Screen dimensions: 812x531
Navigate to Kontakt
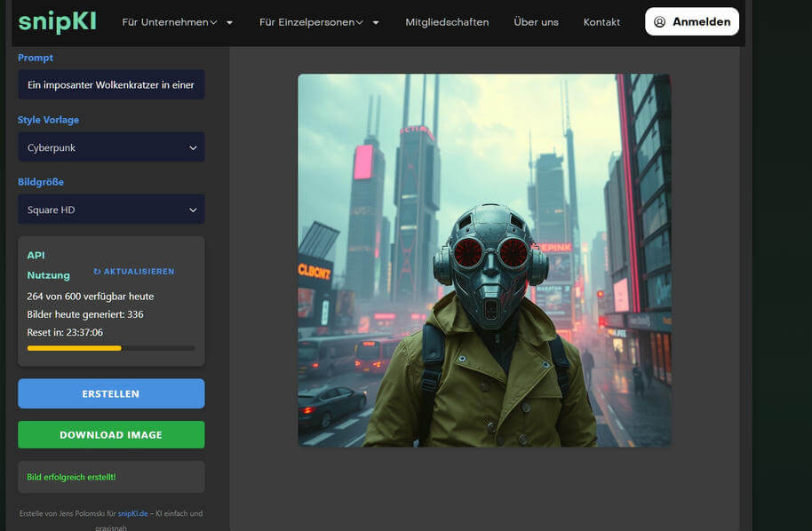[x=601, y=22]
